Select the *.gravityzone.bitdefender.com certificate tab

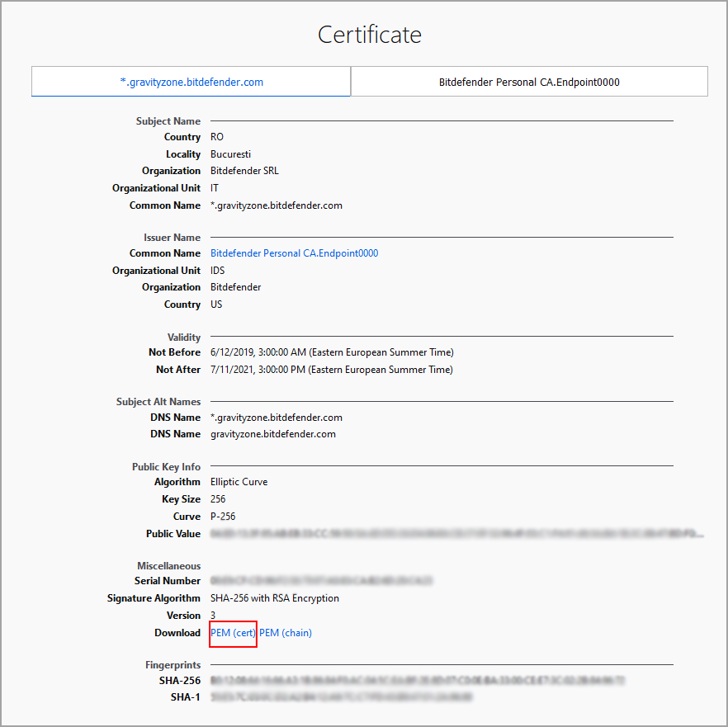click(x=191, y=82)
